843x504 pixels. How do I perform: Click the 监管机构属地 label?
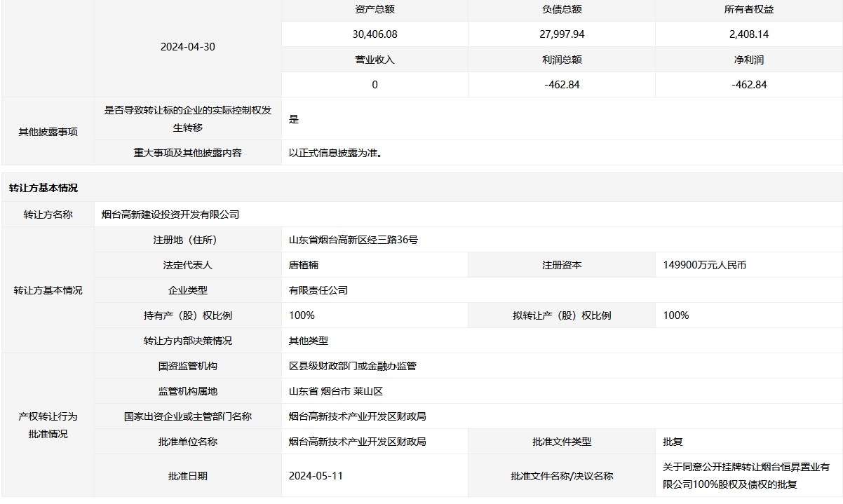[x=187, y=391]
